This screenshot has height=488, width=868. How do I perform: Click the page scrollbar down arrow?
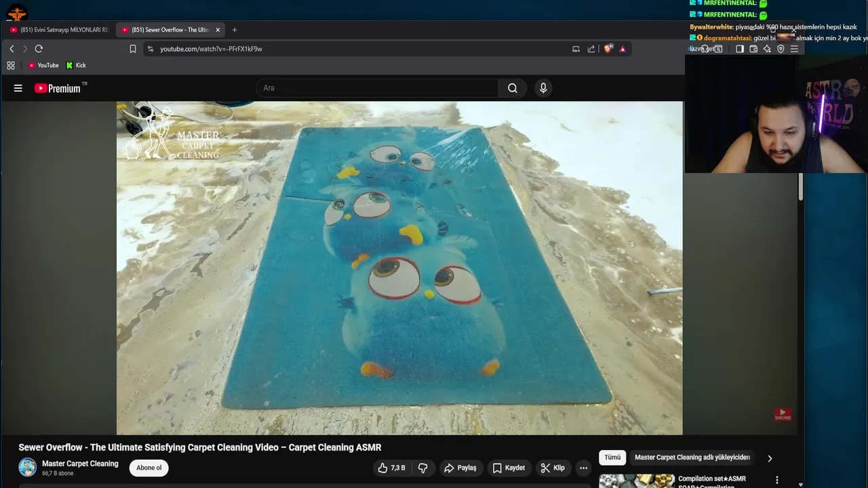801,485
